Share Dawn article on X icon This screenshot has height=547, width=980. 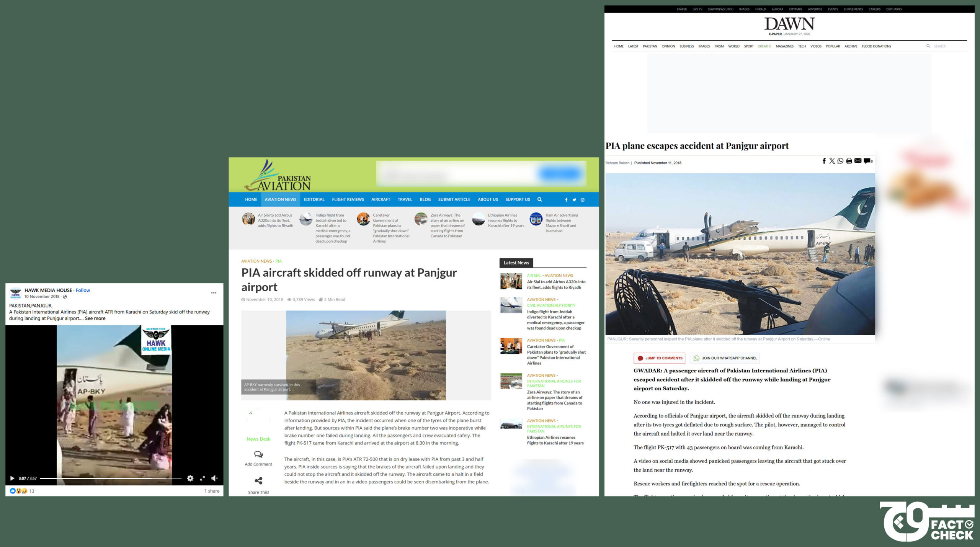(832, 161)
